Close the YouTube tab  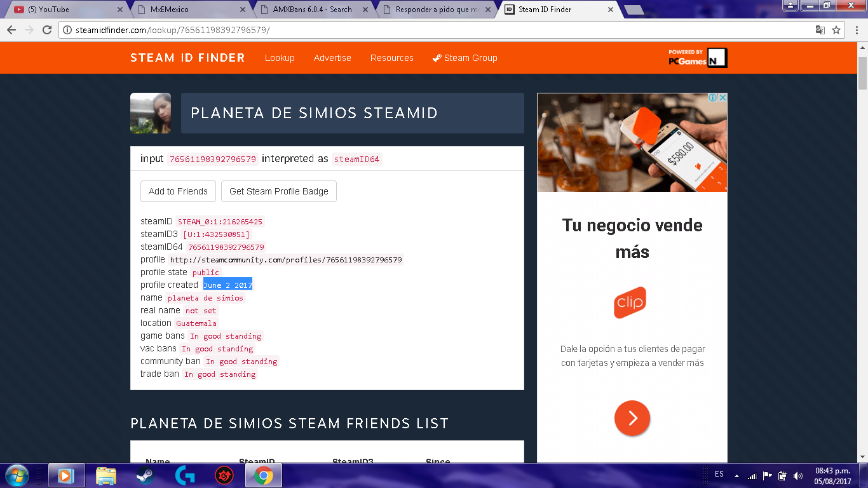(121, 10)
